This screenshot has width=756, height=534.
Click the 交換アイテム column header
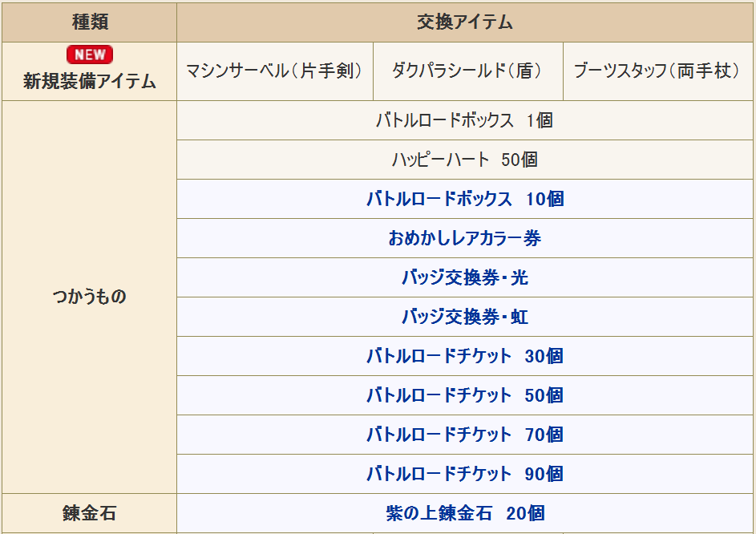pyautogui.click(x=465, y=22)
